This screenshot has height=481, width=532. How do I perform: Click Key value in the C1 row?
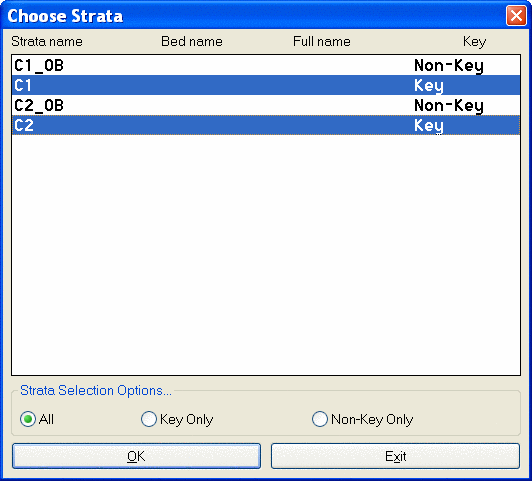coord(429,85)
